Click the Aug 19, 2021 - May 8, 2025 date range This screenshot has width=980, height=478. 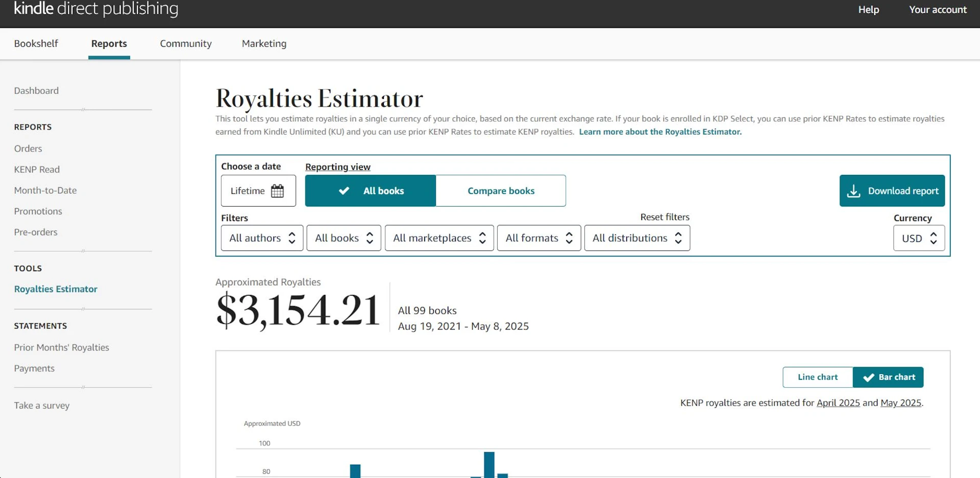point(463,326)
